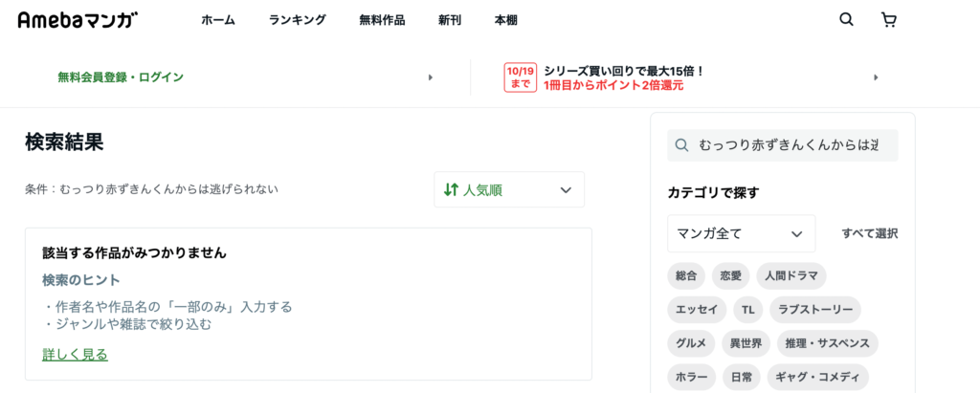
Task: Click the arrow next to 無料会員登録・ログイン
Action: (430, 77)
